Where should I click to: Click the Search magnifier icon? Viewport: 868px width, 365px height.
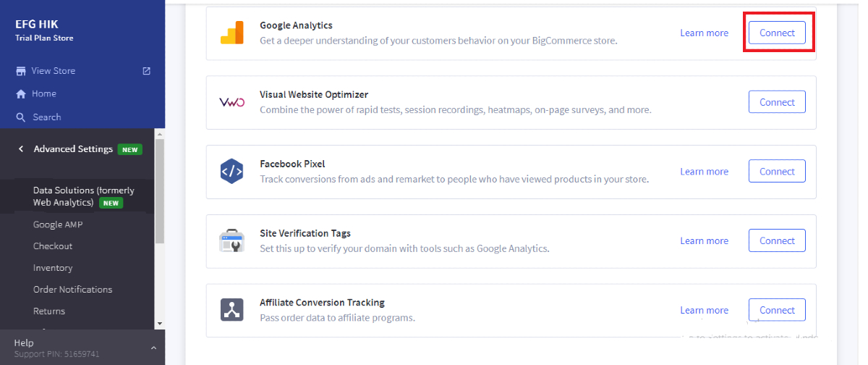(x=21, y=117)
